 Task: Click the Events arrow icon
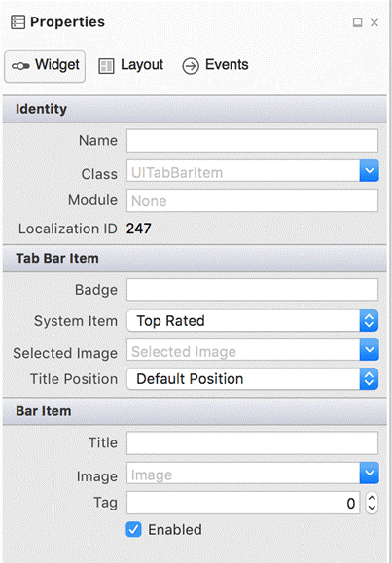(191, 66)
